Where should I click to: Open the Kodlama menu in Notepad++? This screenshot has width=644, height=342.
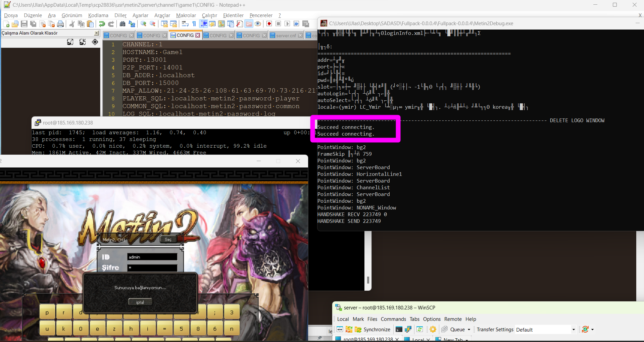[98, 15]
